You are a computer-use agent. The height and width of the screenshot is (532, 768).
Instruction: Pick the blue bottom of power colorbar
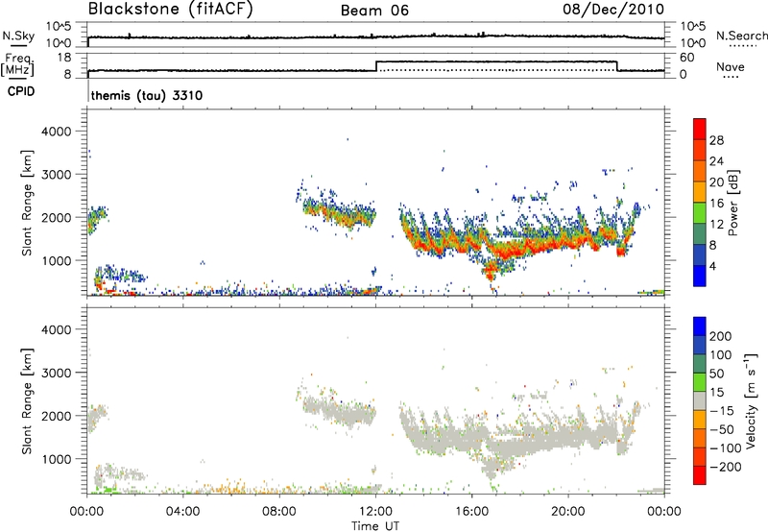(x=700, y=276)
